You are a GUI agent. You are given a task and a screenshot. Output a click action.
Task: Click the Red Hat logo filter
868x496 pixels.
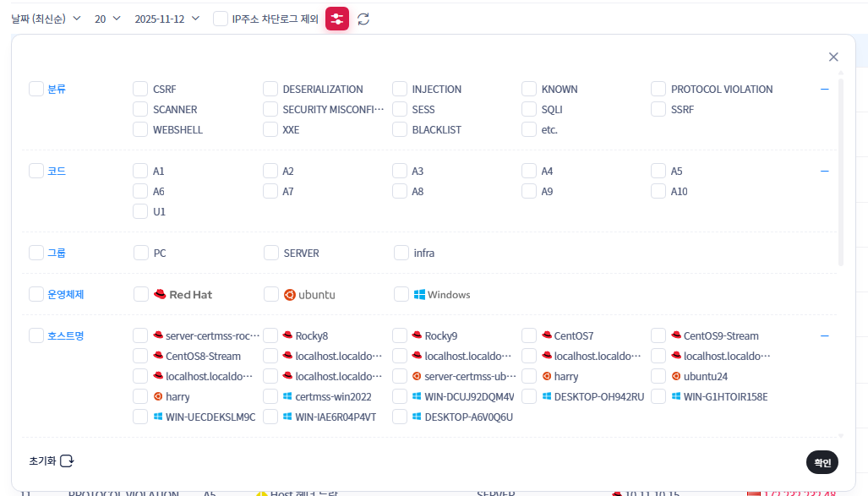(x=183, y=294)
